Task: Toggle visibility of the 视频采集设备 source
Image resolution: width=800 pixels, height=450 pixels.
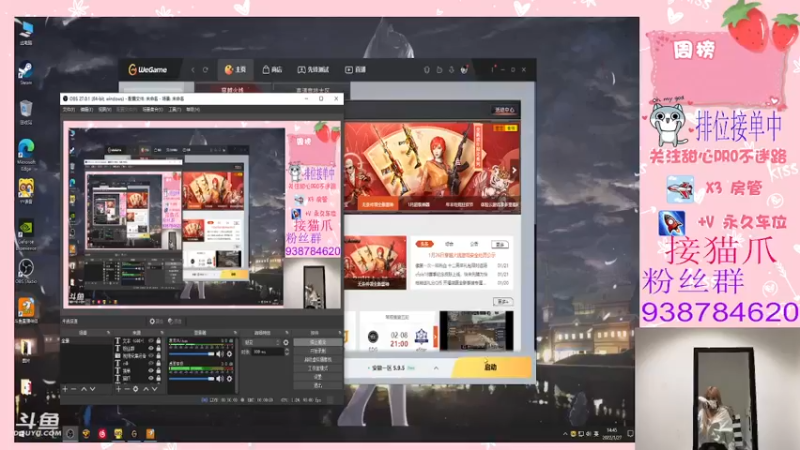Action: 151,355
